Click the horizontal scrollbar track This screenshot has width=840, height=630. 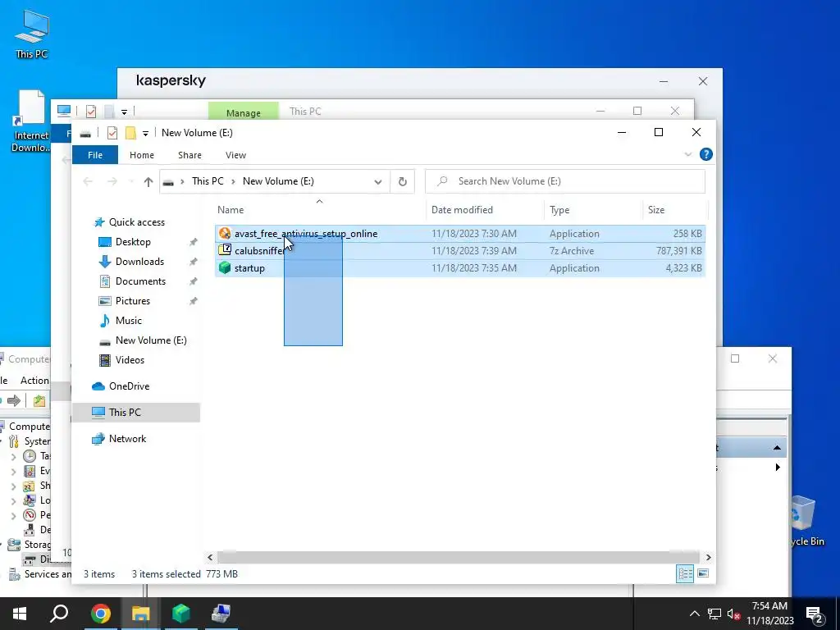click(459, 558)
